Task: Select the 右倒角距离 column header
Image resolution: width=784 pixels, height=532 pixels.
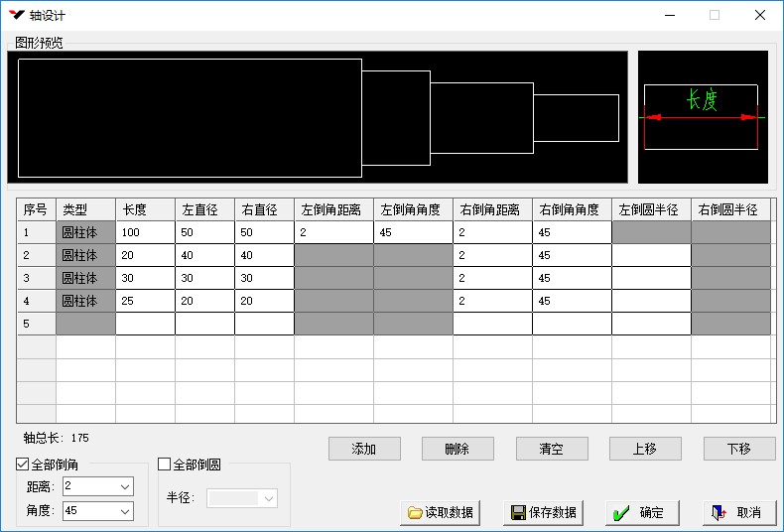Action: [493, 209]
